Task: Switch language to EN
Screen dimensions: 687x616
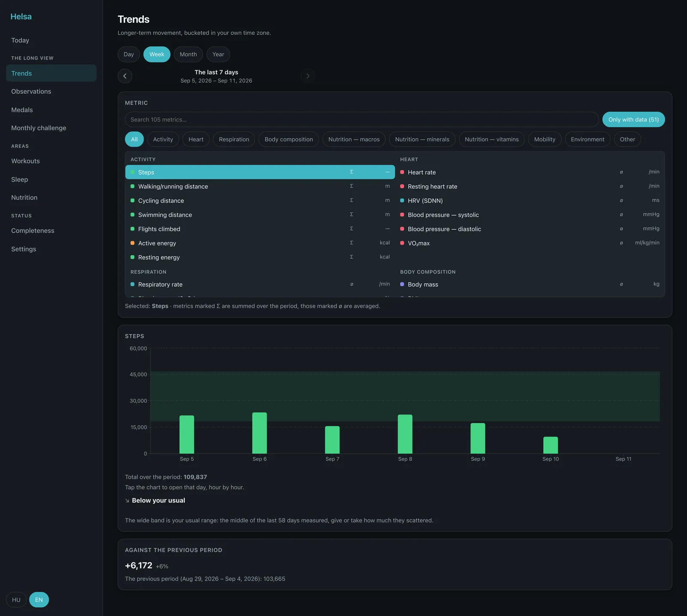Action: click(x=39, y=600)
